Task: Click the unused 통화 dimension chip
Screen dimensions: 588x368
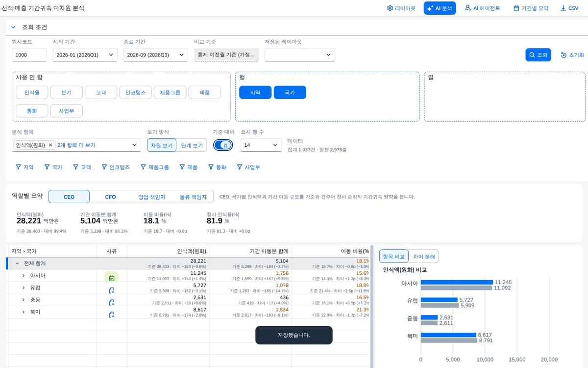Action: click(32, 111)
